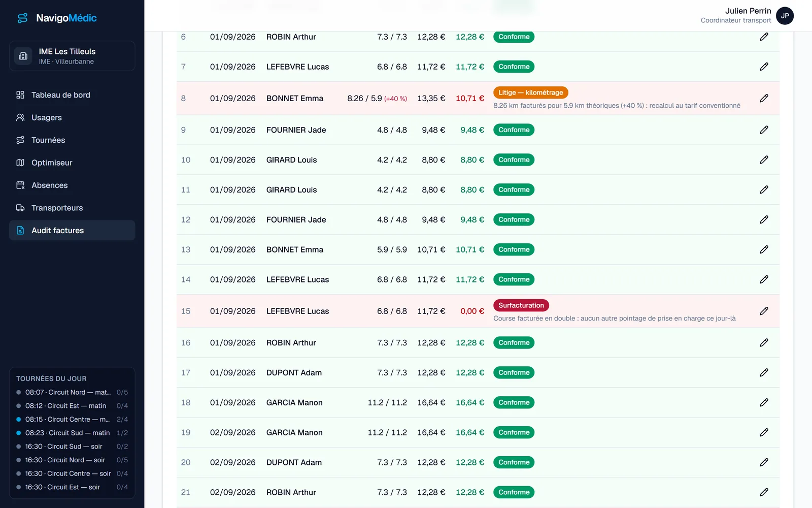Image resolution: width=812 pixels, height=508 pixels.
Task: Select the 08:12 Circuit Est matin tour
Action: tap(72, 406)
